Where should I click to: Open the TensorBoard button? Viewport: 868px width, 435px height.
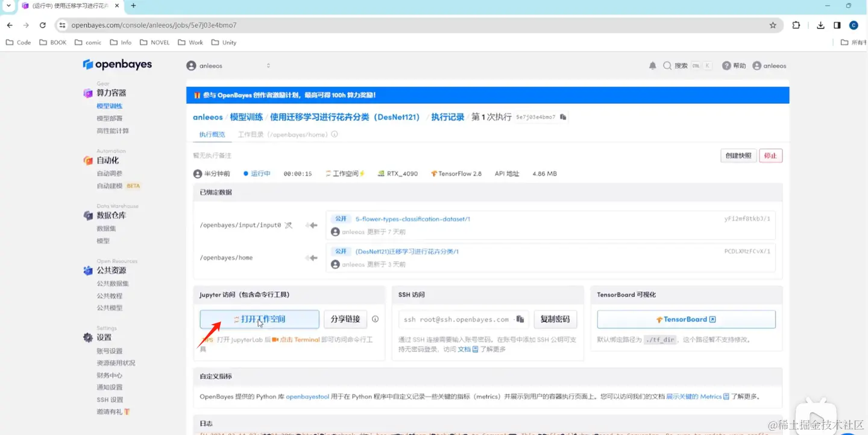pos(686,319)
